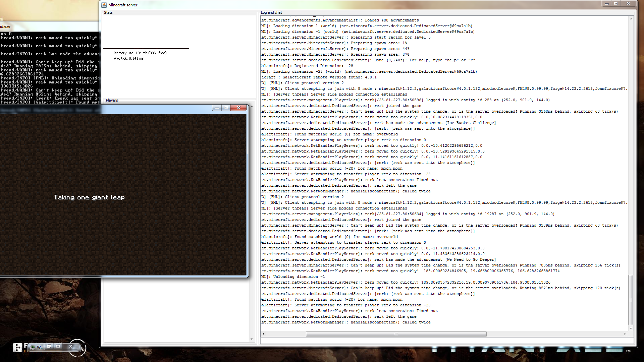Viewport: 644px width, 362px height.
Task: Click the Minecraft server window title icon
Action: click(x=104, y=5)
